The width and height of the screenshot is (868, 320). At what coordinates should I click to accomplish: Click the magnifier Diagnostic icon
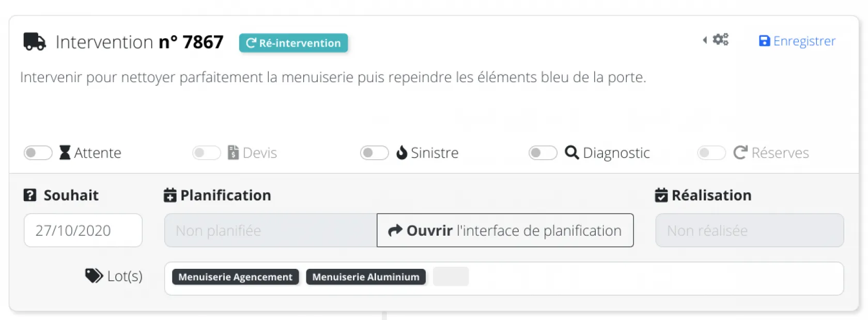click(571, 153)
